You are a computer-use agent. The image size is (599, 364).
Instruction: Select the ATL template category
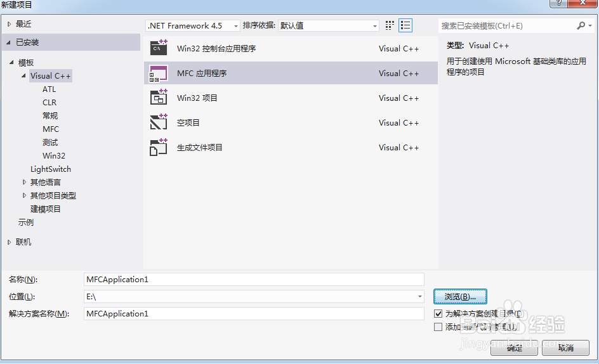click(49, 89)
